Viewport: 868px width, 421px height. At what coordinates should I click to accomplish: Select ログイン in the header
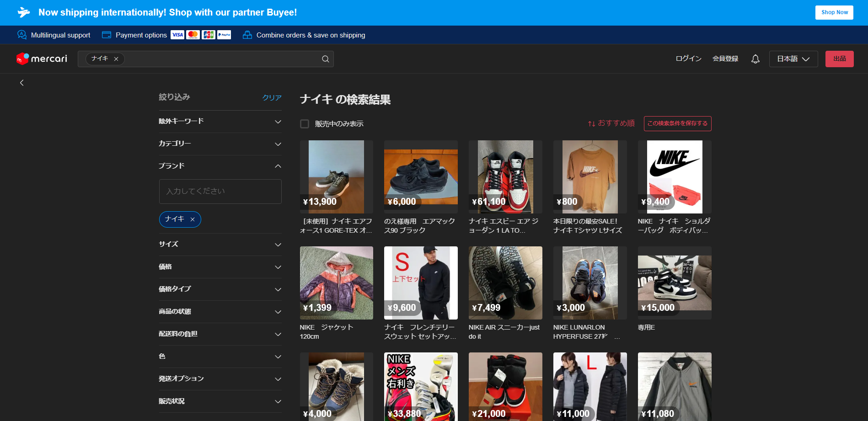[x=688, y=59]
